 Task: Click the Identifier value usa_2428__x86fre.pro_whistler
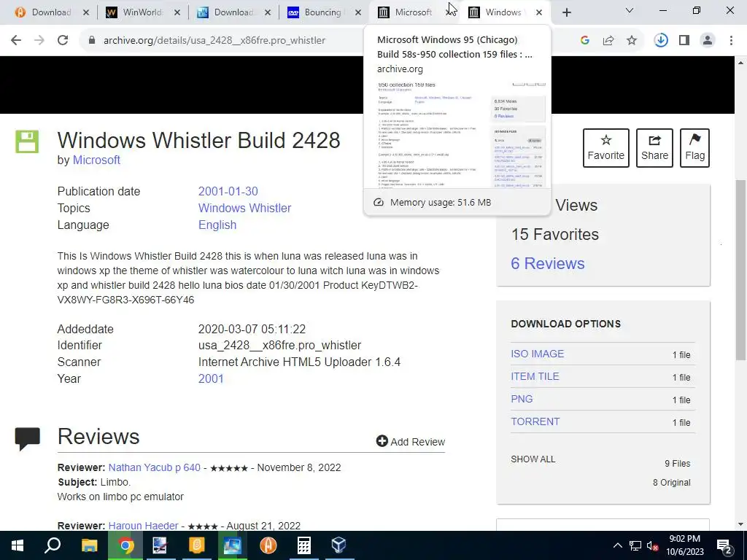click(279, 345)
